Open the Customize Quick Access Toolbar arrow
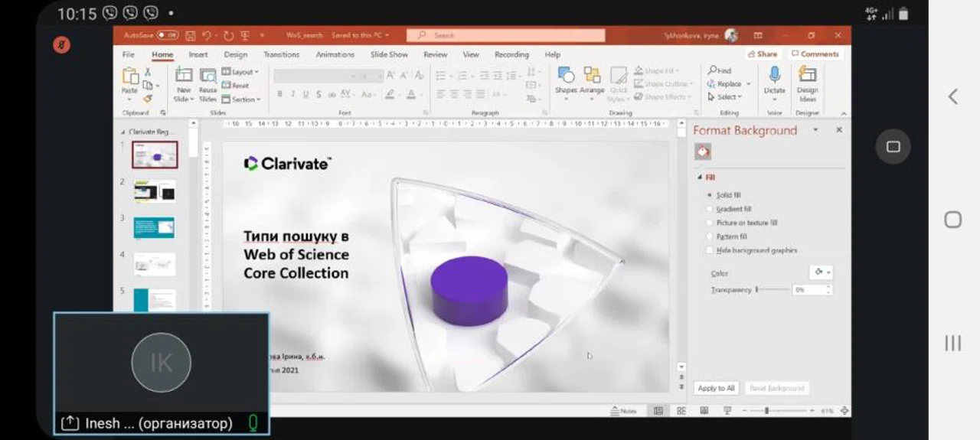This screenshot has height=440, width=980. coord(262,35)
